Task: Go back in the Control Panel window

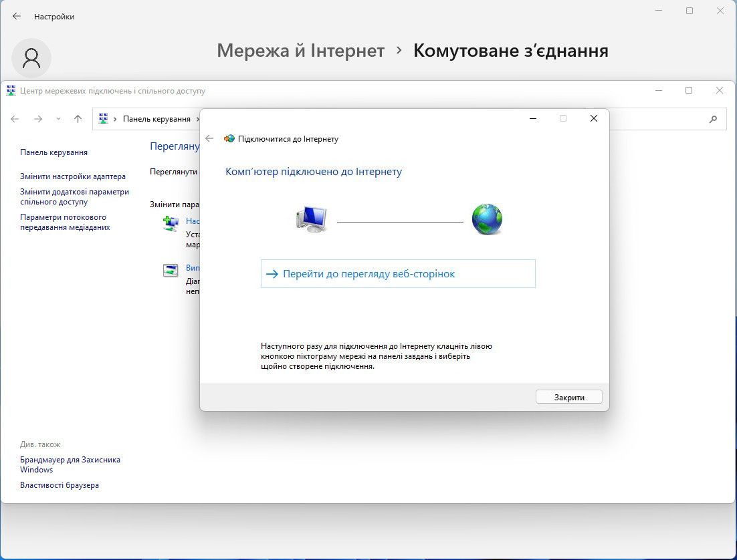Action: (15, 119)
